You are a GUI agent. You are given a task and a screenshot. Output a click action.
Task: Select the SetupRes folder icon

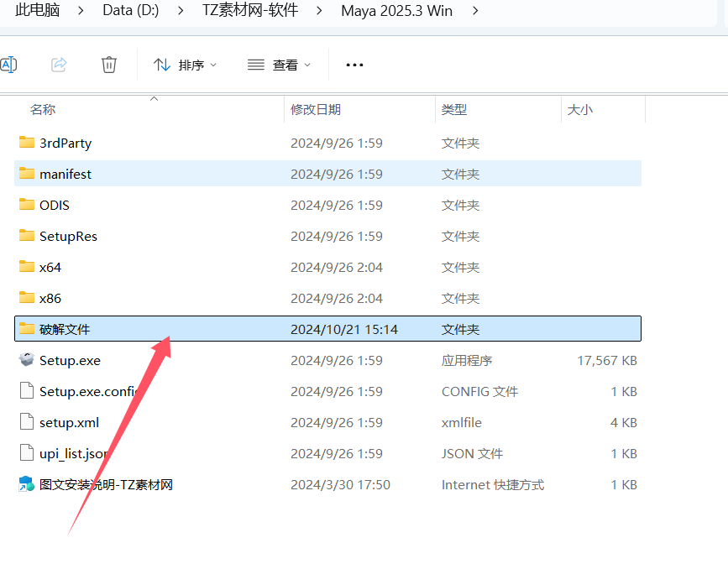click(27, 235)
